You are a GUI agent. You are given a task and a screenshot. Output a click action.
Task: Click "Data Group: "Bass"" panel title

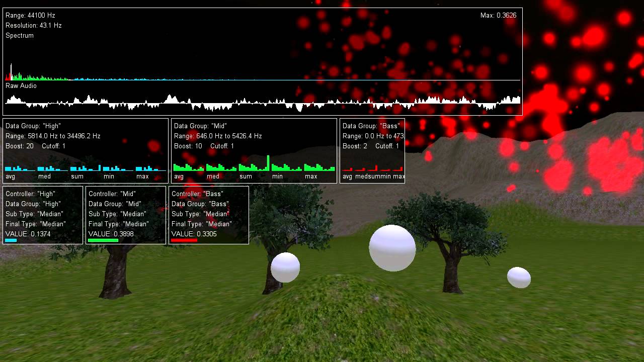pos(371,126)
